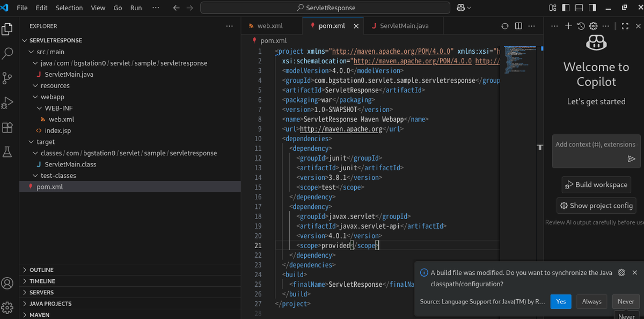
Task: Split the editor to the right
Action: [518, 26]
